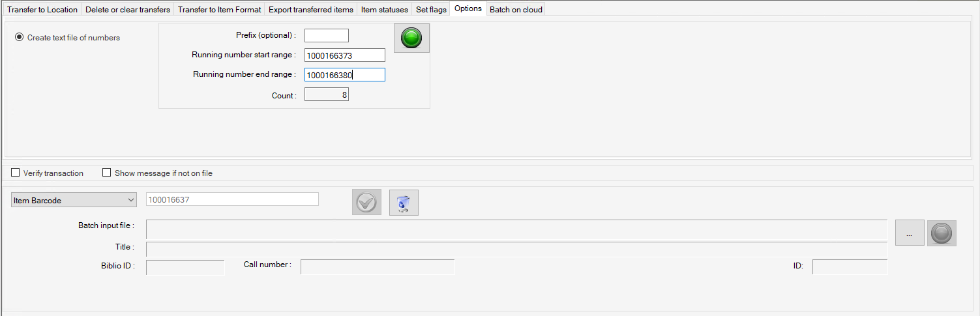Click the grey round batch-run button
The height and width of the screenshot is (316, 980).
coord(941,233)
